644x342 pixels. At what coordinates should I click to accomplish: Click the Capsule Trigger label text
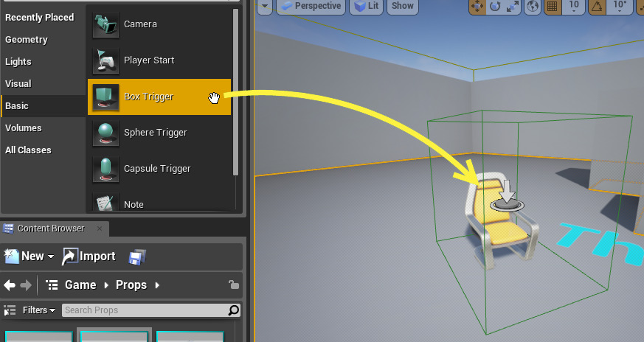[x=157, y=169]
